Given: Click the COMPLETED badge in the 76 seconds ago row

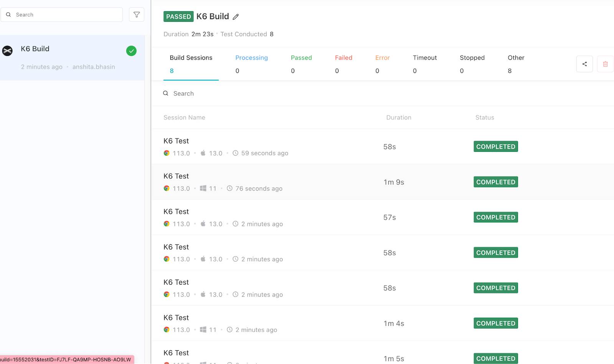Looking at the screenshot, I should click(496, 182).
